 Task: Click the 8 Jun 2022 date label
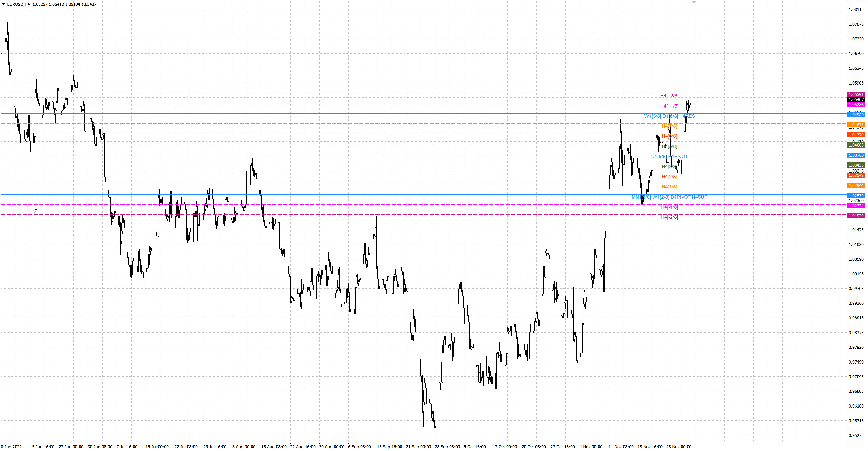(x=12, y=447)
